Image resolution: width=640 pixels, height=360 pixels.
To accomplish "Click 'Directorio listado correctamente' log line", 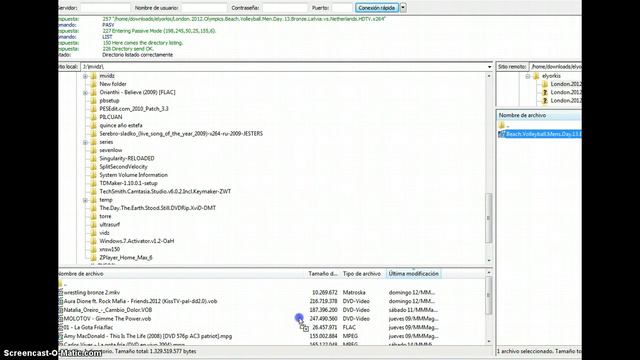I will click(x=138, y=55).
